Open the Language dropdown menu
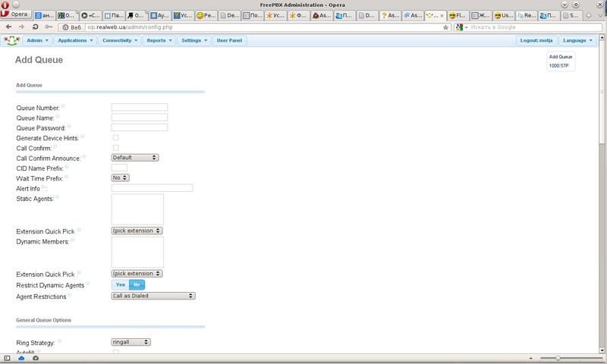The image size is (607, 364). [577, 41]
